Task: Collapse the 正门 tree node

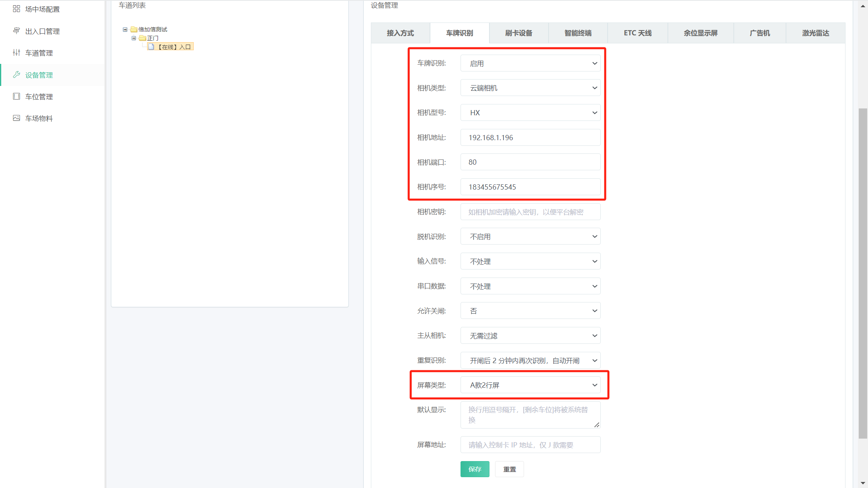Action: click(x=134, y=38)
